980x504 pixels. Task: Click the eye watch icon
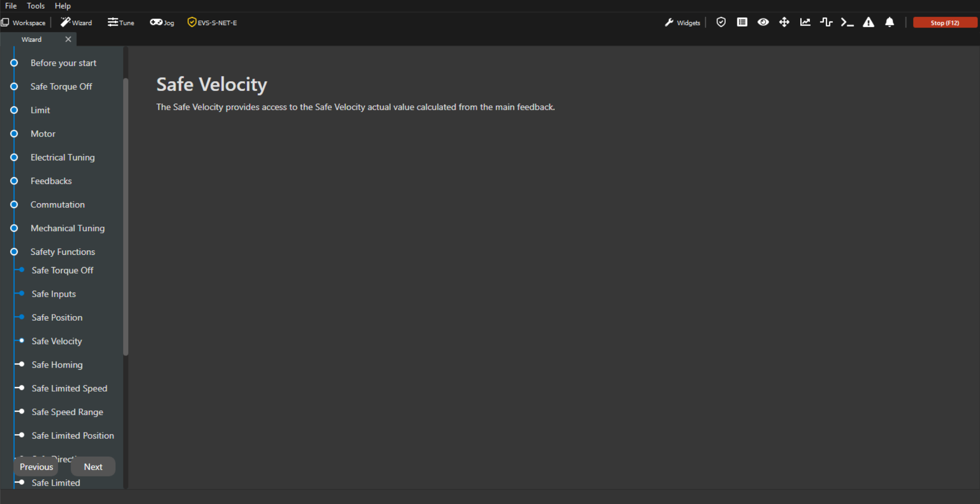coord(763,22)
